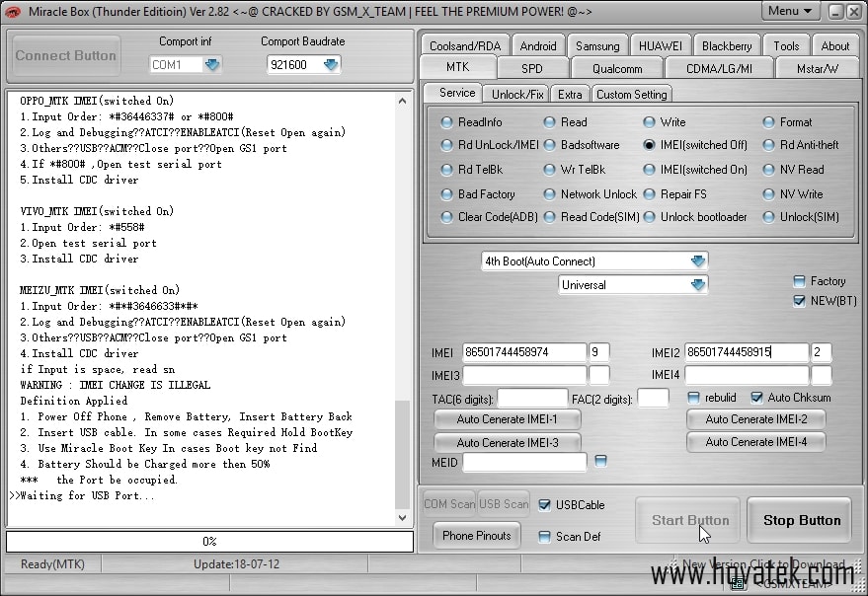This screenshot has height=596, width=868.
Task: Expand the Universal model dropdown
Action: click(x=697, y=285)
